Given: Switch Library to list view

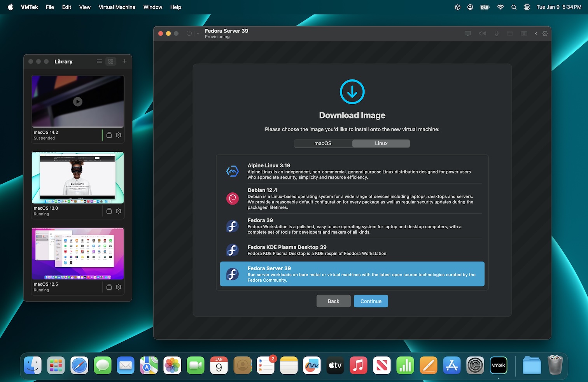Looking at the screenshot, I should 100,61.
